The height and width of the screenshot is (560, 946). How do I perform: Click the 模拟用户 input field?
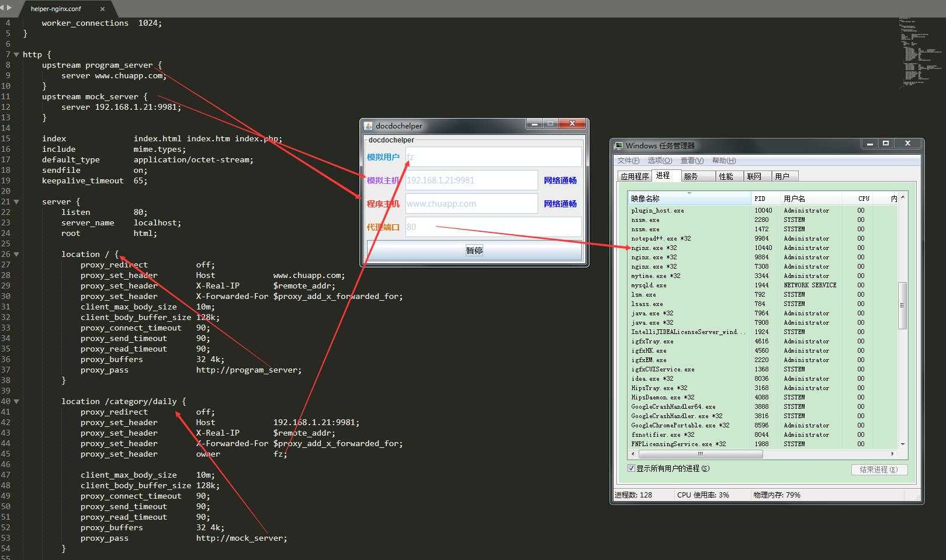[493, 156]
